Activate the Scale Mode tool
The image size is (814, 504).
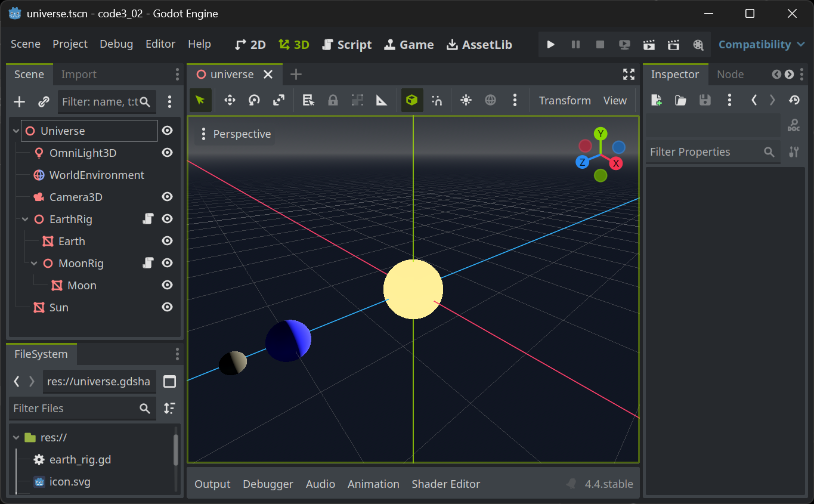[278, 100]
